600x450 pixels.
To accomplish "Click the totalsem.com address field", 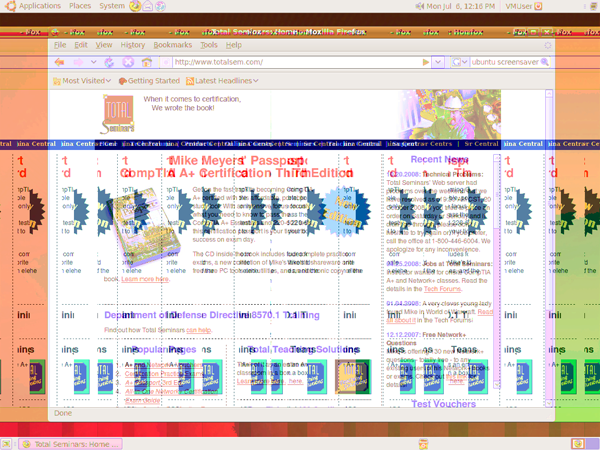I will tap(297, 62).
